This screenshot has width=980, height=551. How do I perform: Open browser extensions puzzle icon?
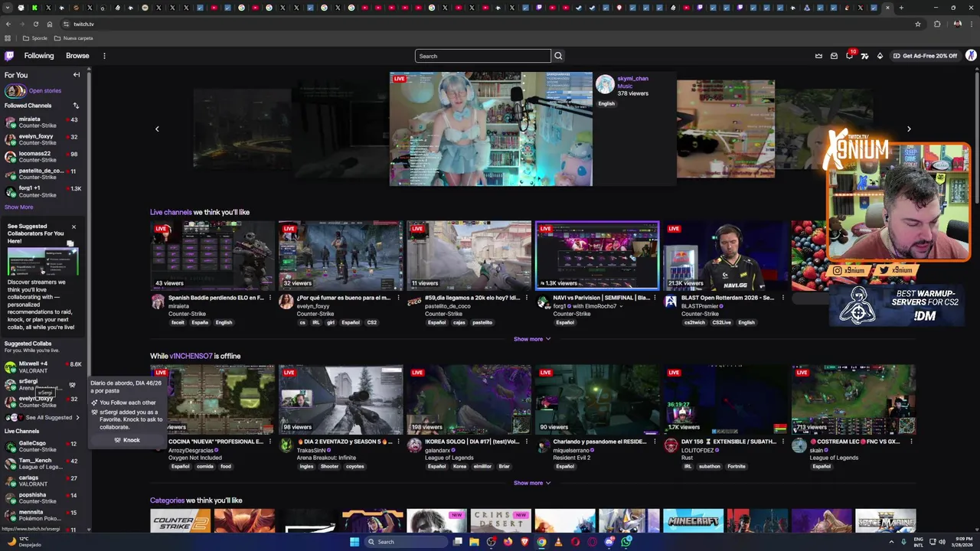(x=937, y=24)
